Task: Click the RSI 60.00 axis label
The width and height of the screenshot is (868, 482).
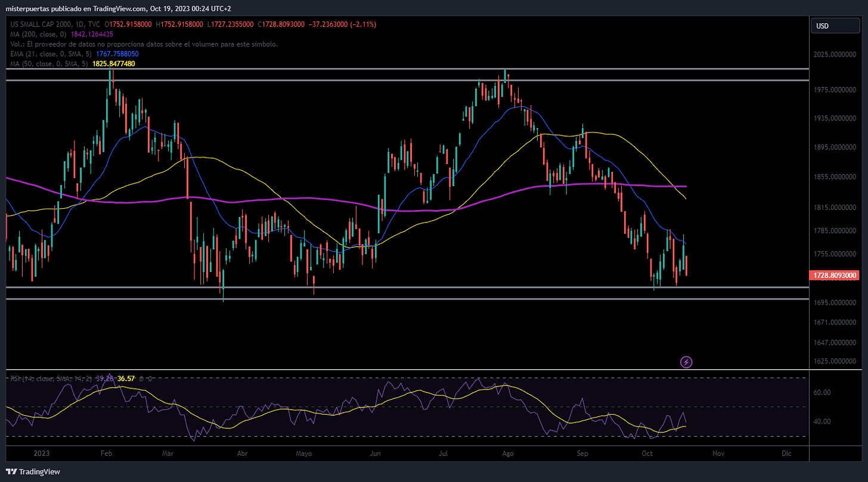Action: click(x=823, y=393)
